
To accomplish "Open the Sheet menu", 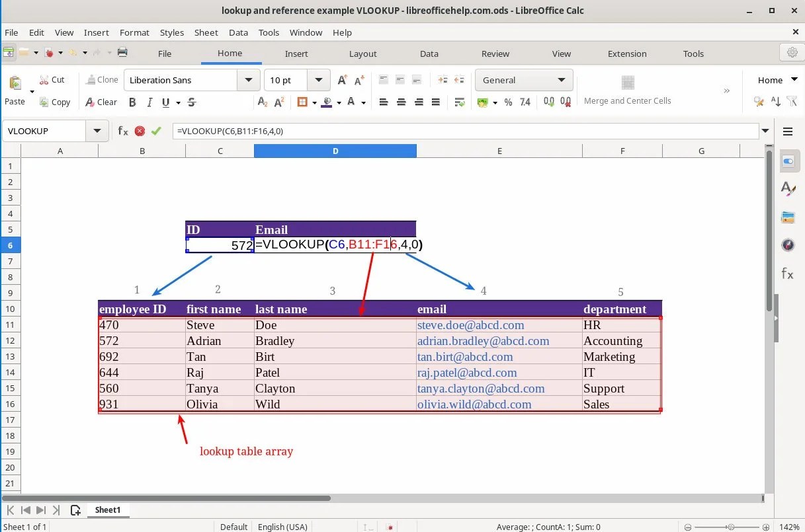I will 206,32.
